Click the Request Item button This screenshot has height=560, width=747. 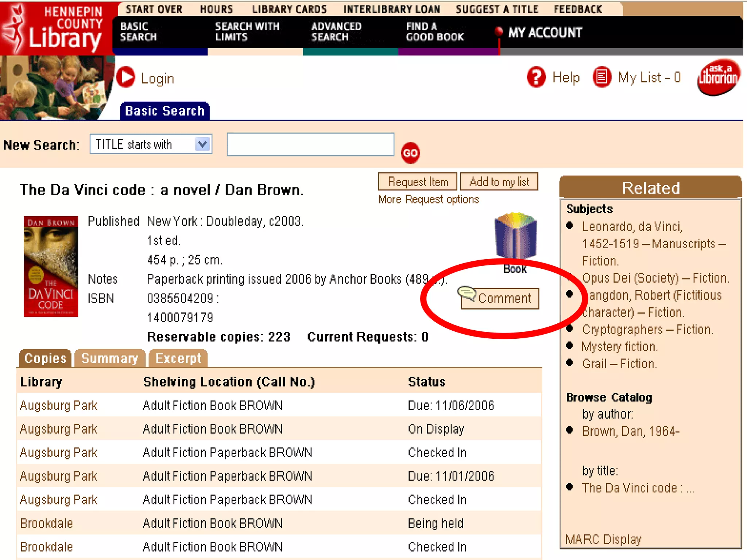click(x=418, y=182)
